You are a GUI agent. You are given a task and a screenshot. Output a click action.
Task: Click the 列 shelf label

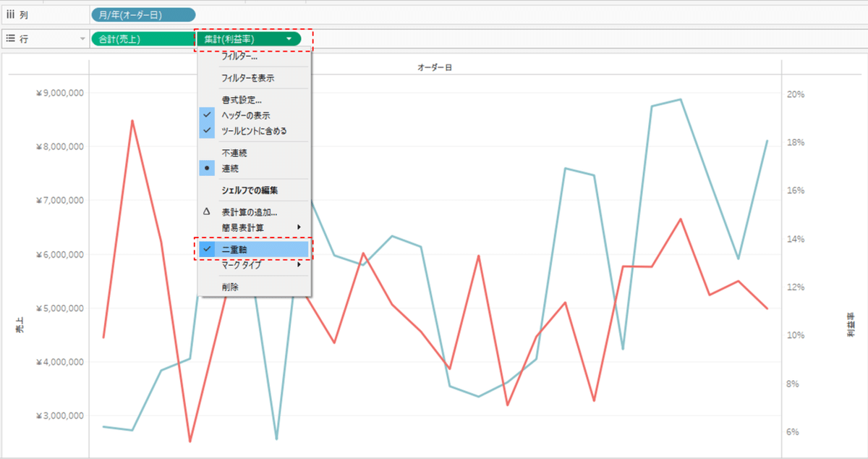[x=25, y=14]
